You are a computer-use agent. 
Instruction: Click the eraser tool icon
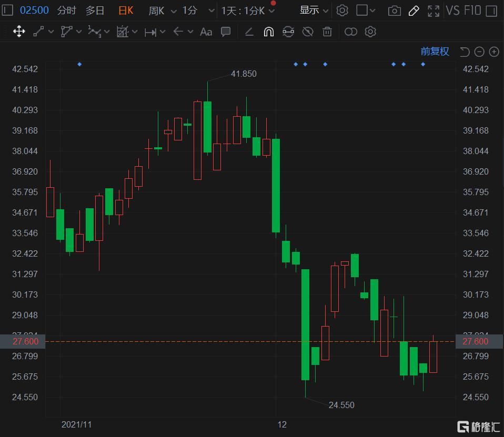coord(249,32)
